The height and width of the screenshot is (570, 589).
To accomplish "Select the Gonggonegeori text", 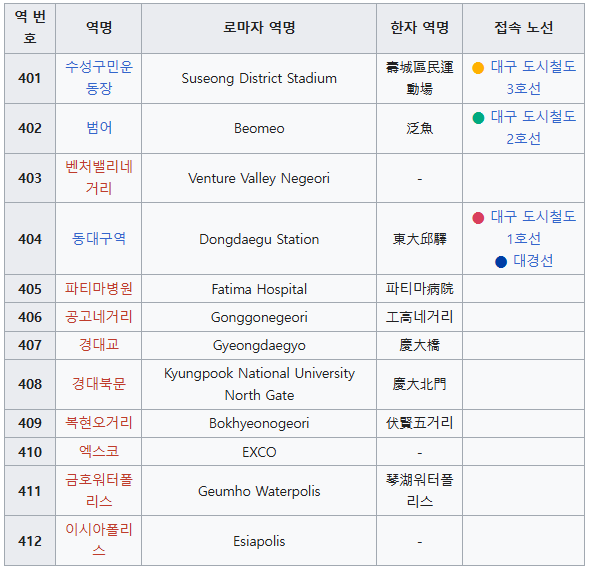I will click(x=259, y=318).
